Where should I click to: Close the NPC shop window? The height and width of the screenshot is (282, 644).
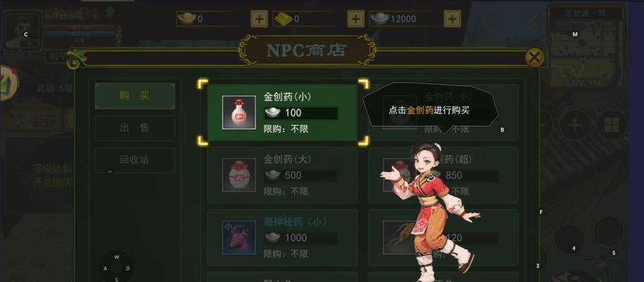pos(535,58)
